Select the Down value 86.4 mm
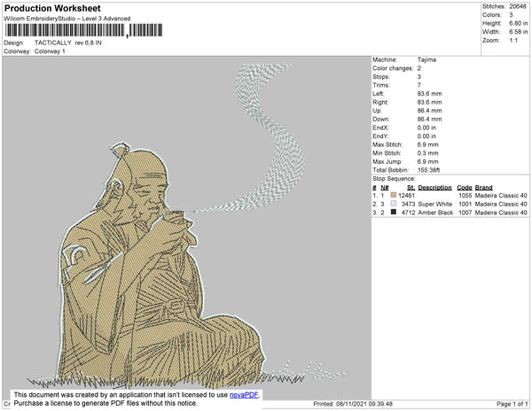Screen dimensions: 532x411 click(x=429, y=119)
